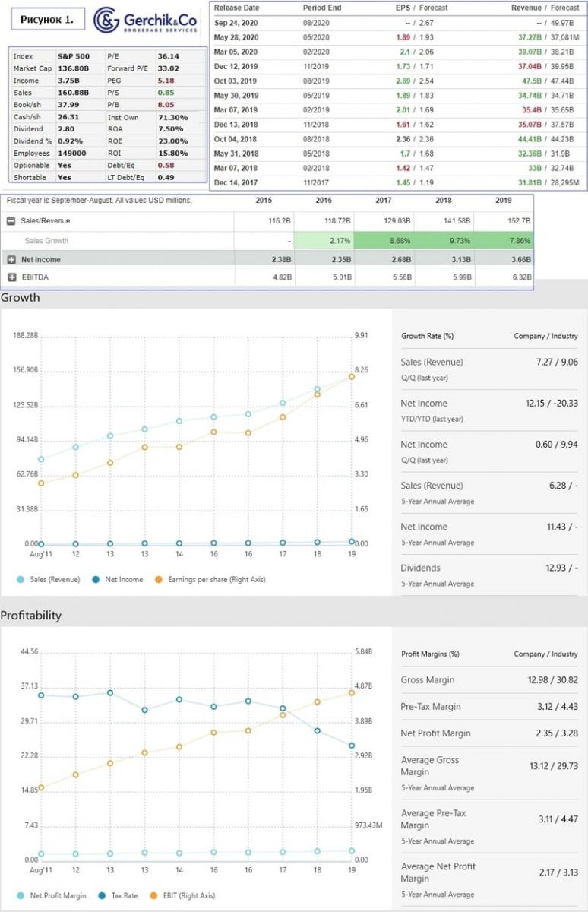This screenshot has width=588, height=912.
Task: Click the Net Income legend dot in Growth chart
Action: coord(95,580)
